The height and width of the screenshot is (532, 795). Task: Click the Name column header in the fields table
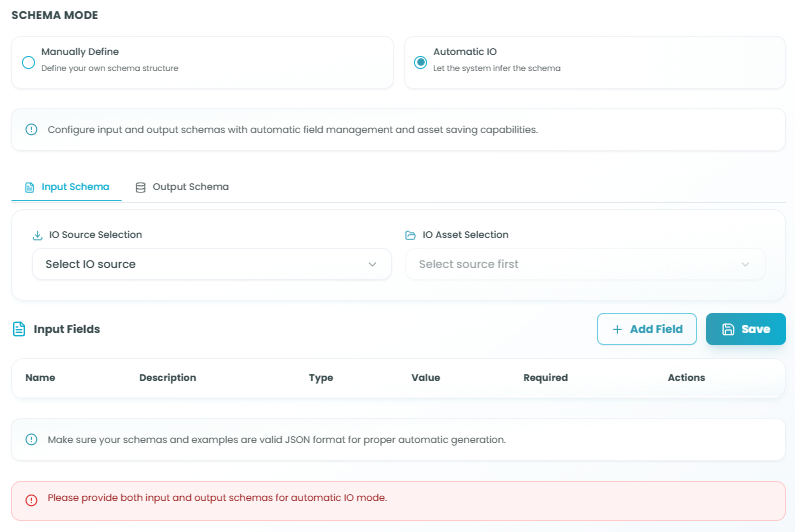[40, 378]
